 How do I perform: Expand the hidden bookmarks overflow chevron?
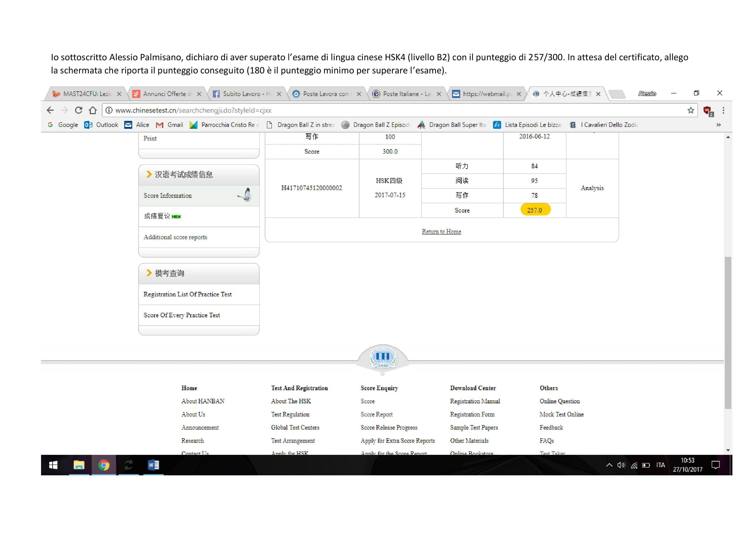click(x=718, y=125)
